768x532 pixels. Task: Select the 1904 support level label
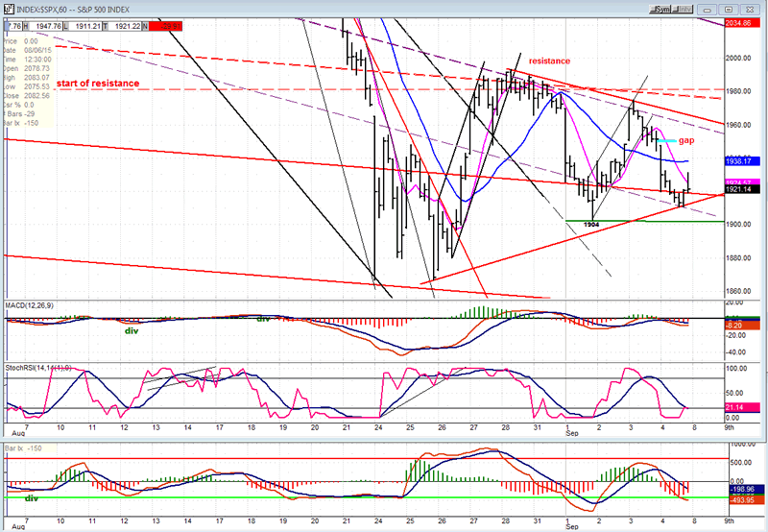(x=591, y=225)
